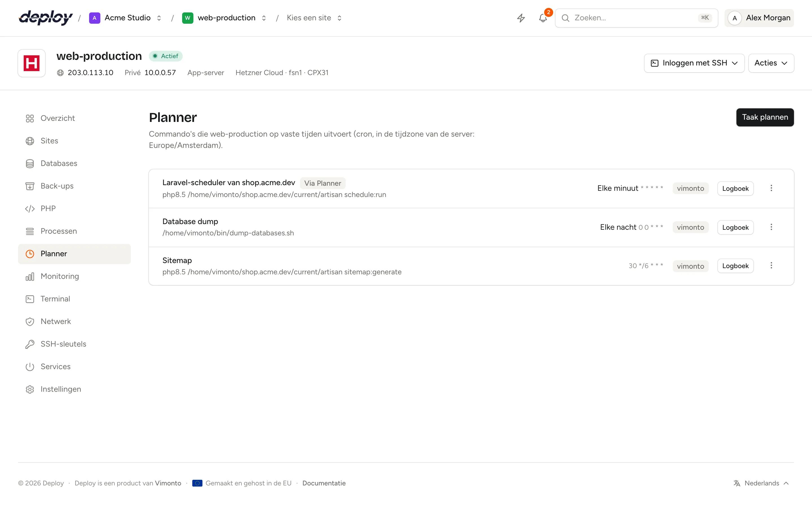The image size is (812, 508).
Task: Open the more-options menu for Database dump
Action: (771, 227)
